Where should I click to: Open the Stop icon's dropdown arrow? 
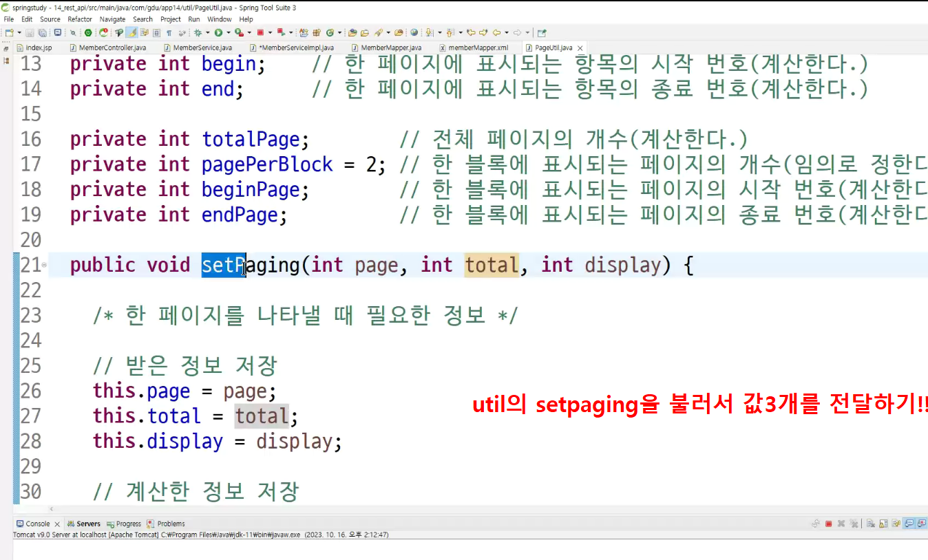point(270,32)
